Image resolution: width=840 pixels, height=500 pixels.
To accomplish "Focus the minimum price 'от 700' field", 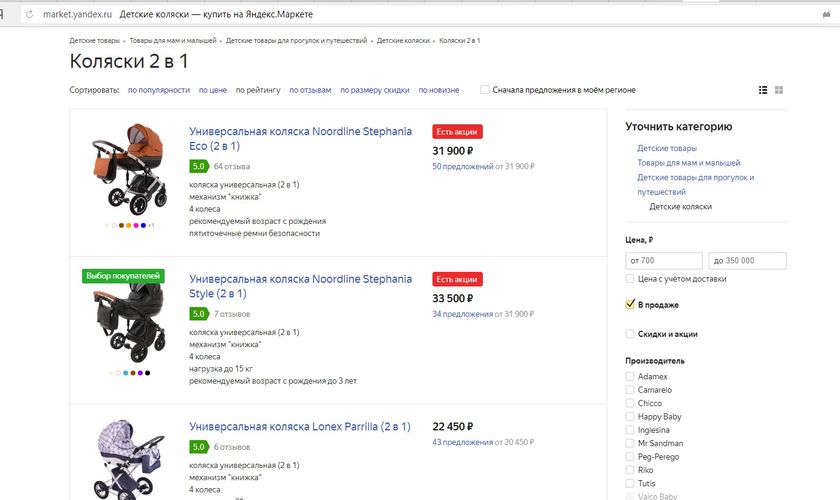I will click(x=664, y=260).
